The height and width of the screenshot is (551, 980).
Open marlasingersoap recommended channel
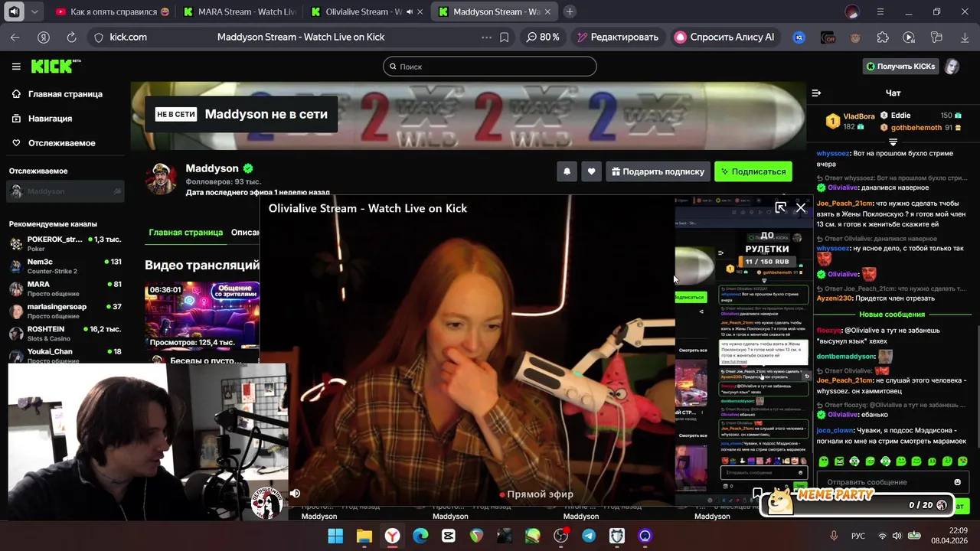point(65,311)
